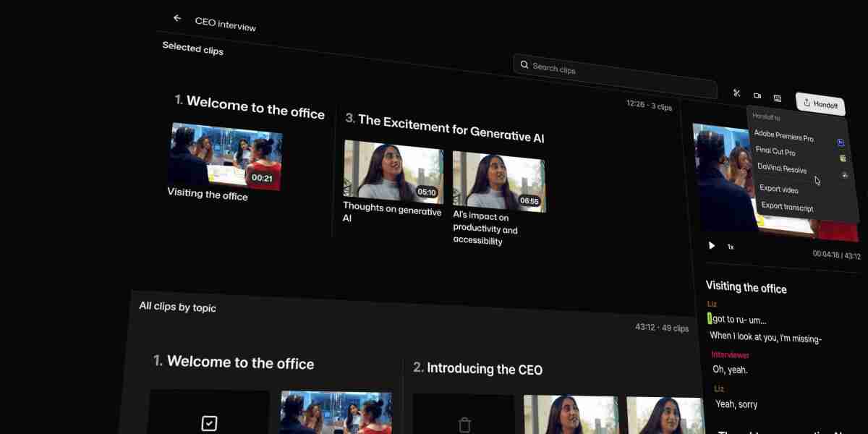
Task: Select Final Cut Pro in Handoff menu
Action: pos(775,152)
